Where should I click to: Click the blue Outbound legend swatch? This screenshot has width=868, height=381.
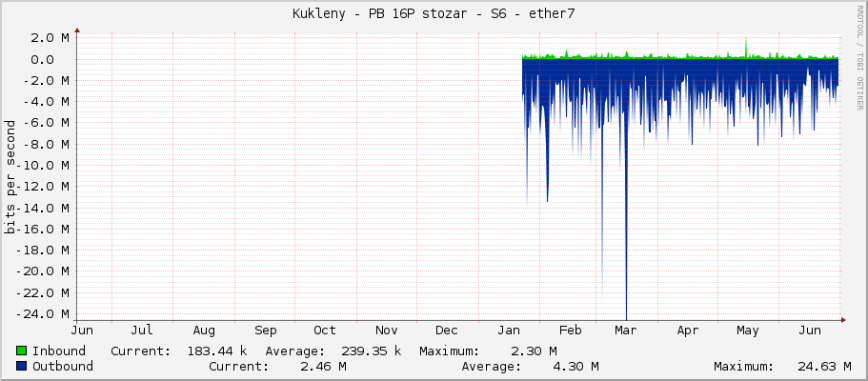(x=22, y=366)
